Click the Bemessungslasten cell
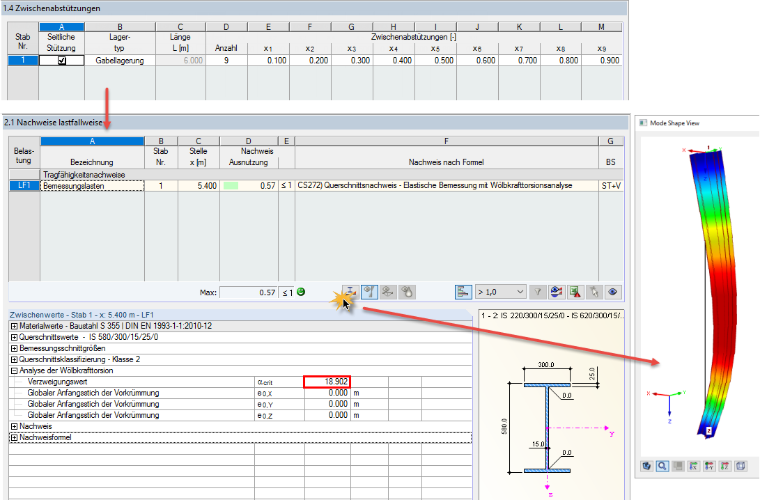Screen dimensions: 760x500 (x=92, y=186)
